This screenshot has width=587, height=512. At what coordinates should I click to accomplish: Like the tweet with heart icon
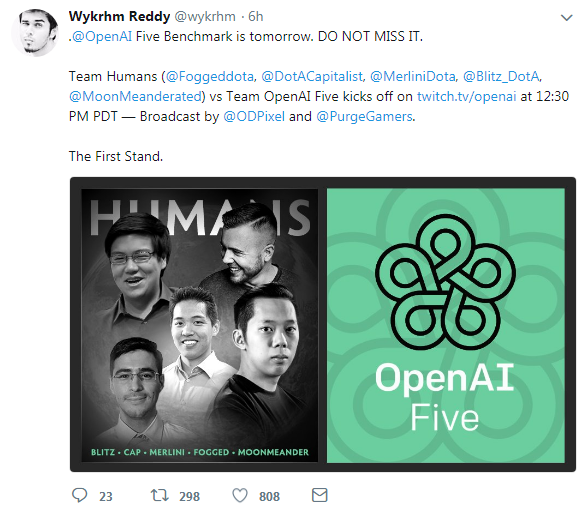pos(240,496)
